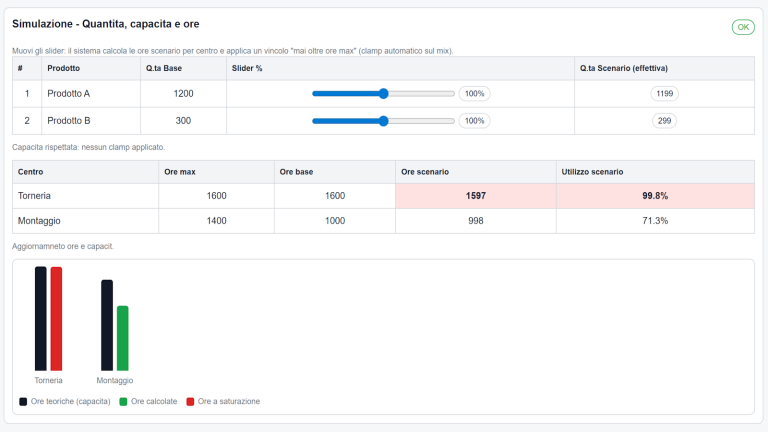Click the red legend swatch Ore a saturazione
768x432 pixels.
coord(190,401)
